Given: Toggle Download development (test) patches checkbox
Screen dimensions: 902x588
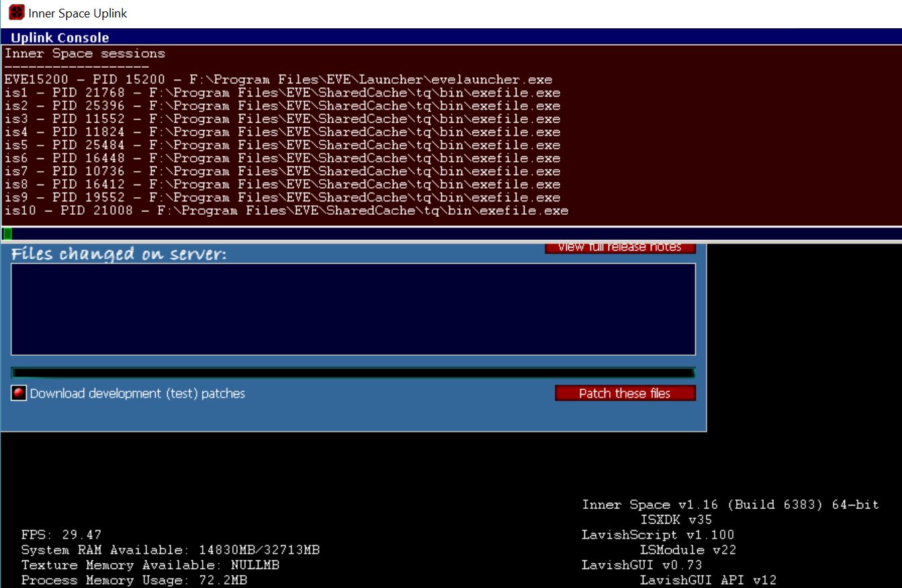Looking at the screenshot, I should tap(19, 393).
